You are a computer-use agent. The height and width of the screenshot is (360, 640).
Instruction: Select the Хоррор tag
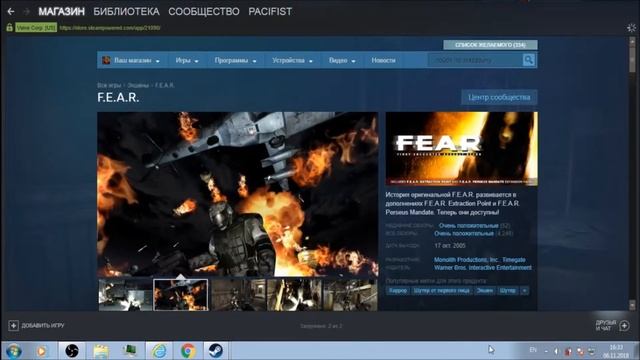coord(398,291)
